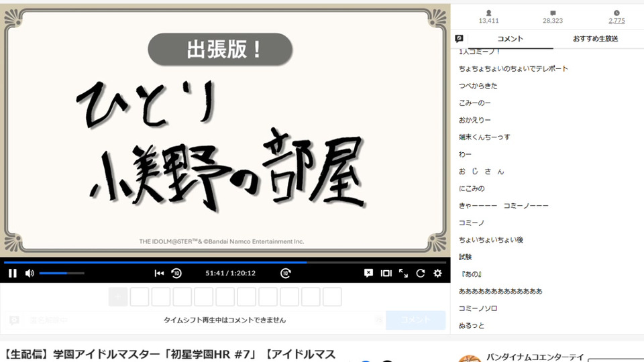
Task: Select comment こみーのー
Action: coord(475,103)
